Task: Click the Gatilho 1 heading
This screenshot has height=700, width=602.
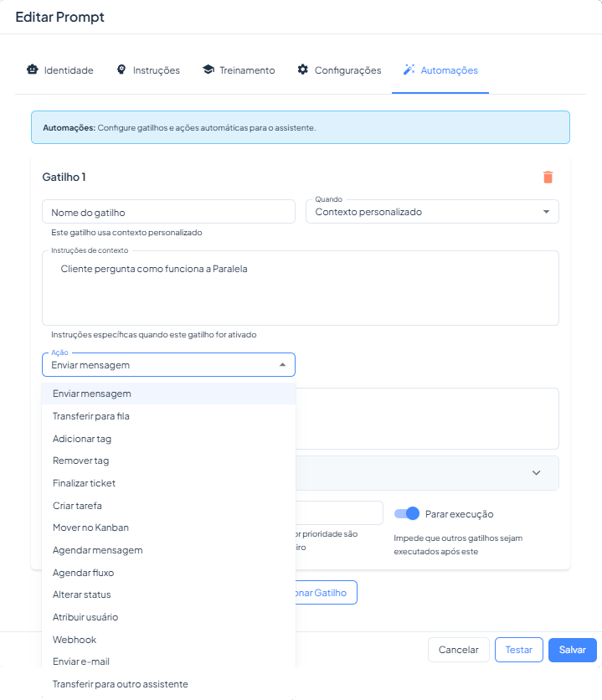Action: 64,178
